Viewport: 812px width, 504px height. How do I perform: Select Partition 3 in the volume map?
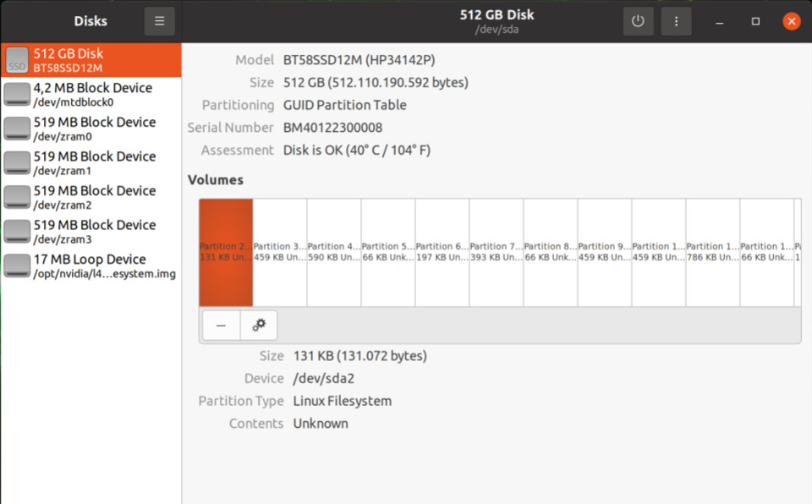279,249
